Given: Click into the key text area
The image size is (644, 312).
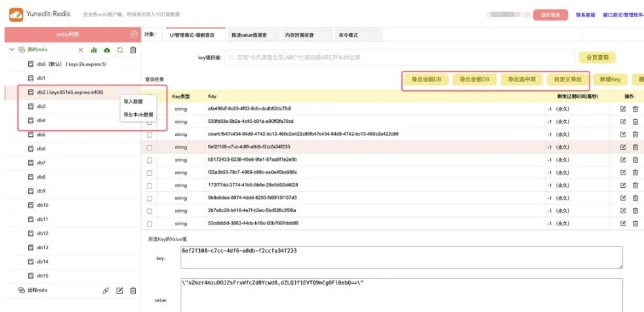Looking at the screenshot, I should (x=401, y=257).
